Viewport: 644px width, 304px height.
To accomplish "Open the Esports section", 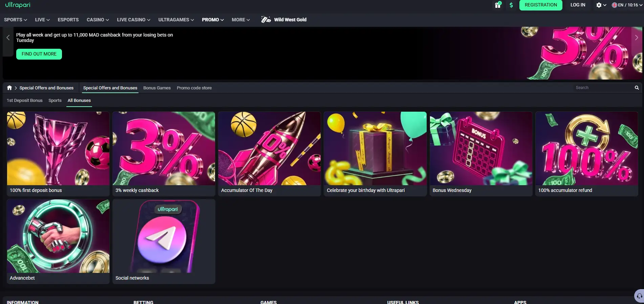I will click(x=68, y=20).
